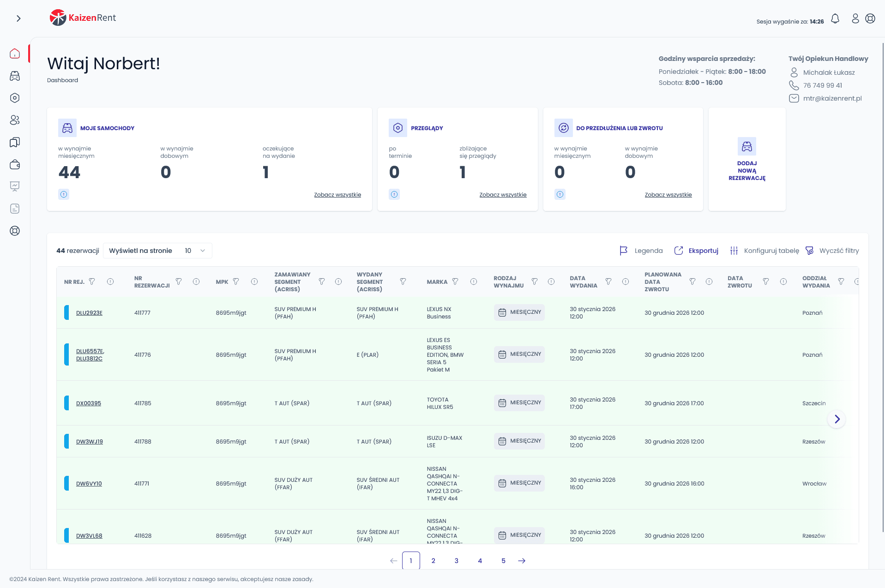Click the notifications bell icon
This screenshot has height=588, width=885.
tap(835, 18)
